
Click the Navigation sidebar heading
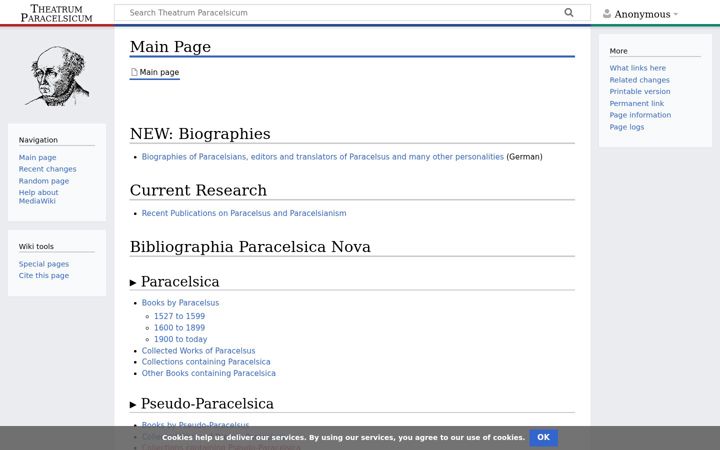[x=38, y=140]
